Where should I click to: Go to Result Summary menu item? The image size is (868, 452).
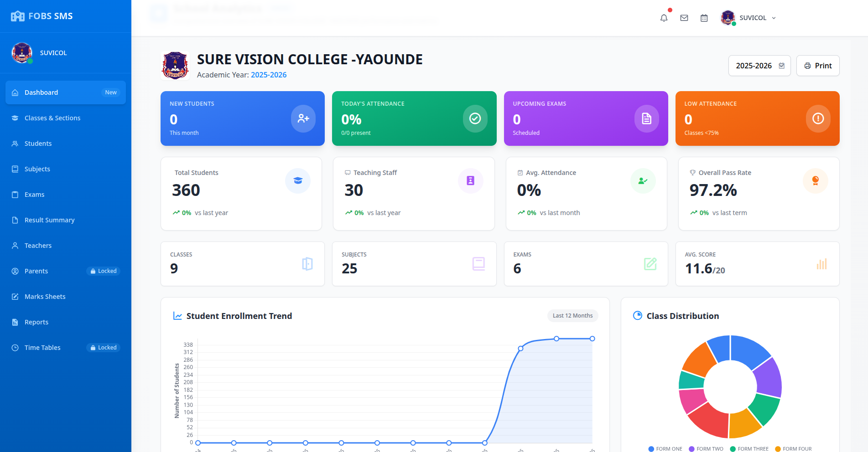coord(49,220)
